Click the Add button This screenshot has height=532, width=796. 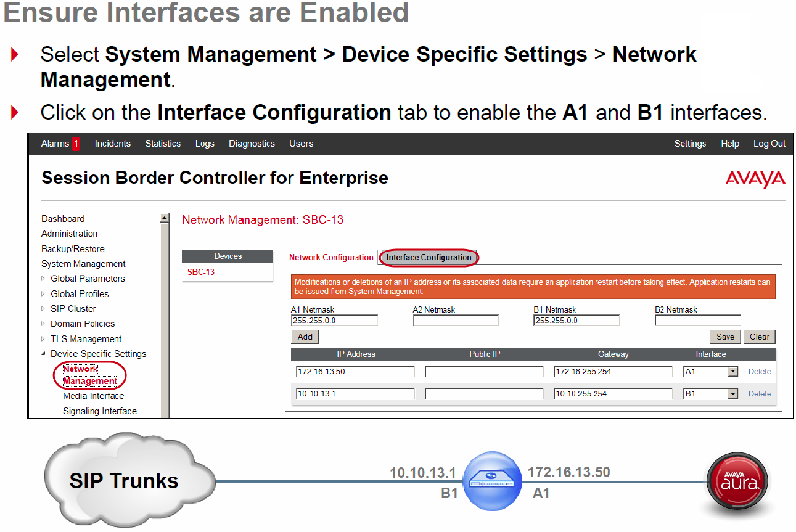tap(305, 337)
